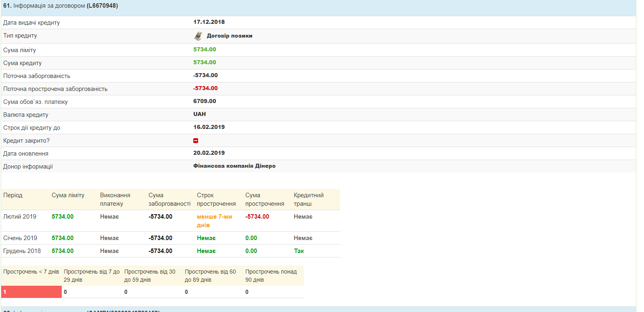Image resolution: width=644 pixels, height=312 pixels.
Task: Select the green 'Сума кредиту' value 5734.00
Action: point(205,63)
